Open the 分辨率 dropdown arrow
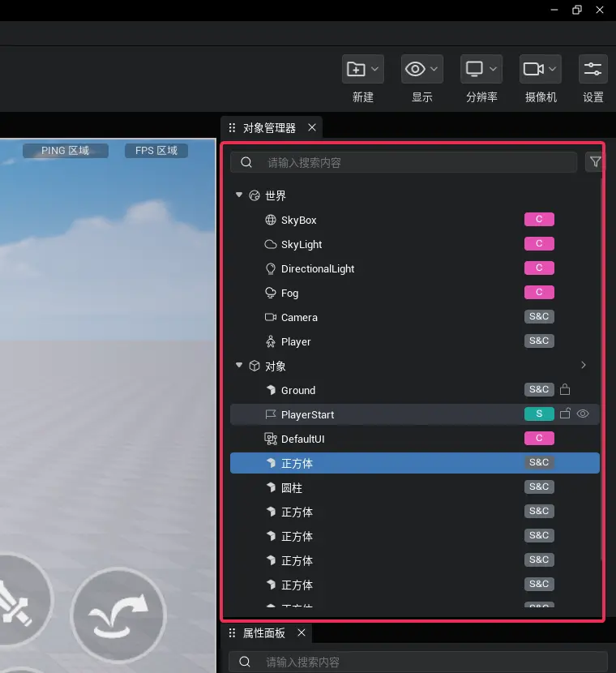616x673 pixels. point(493,69)
